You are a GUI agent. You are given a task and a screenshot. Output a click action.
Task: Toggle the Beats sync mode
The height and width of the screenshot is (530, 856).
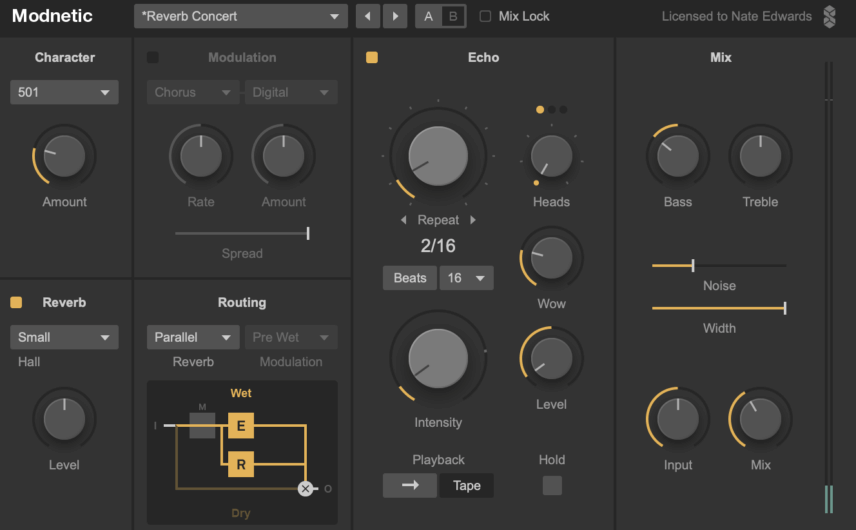tap(410, 278)
